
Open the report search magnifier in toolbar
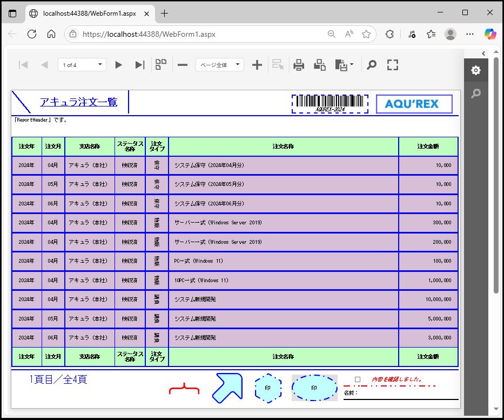(x=372, y=65)
